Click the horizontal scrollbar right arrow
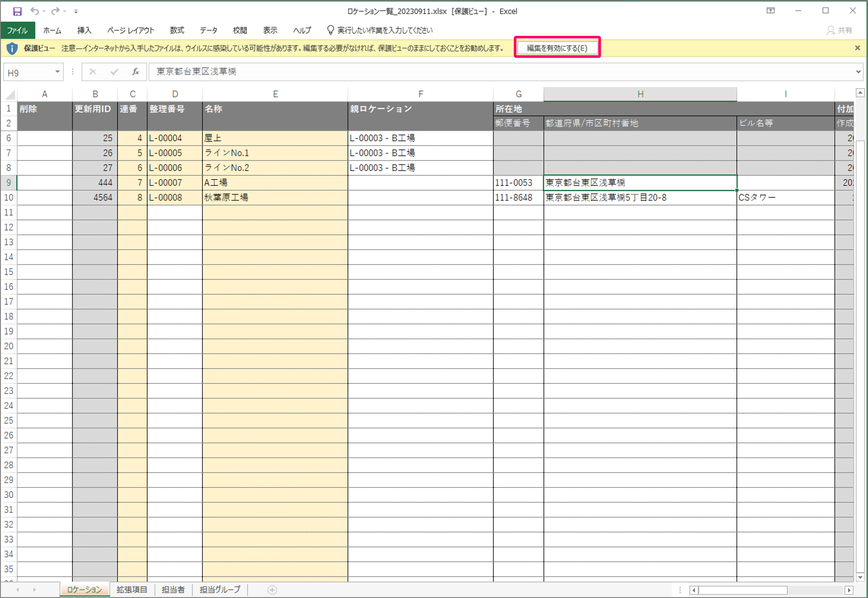 849,590
